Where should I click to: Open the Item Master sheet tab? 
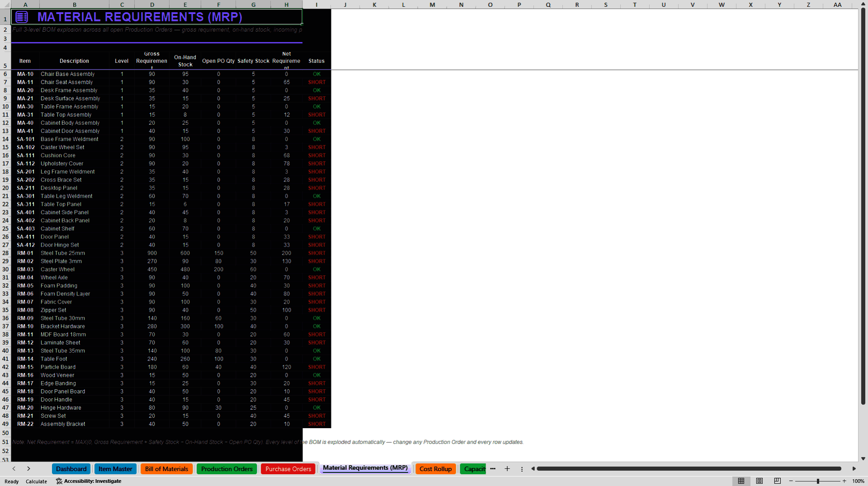pyautogui.click(x=115, y=469)
